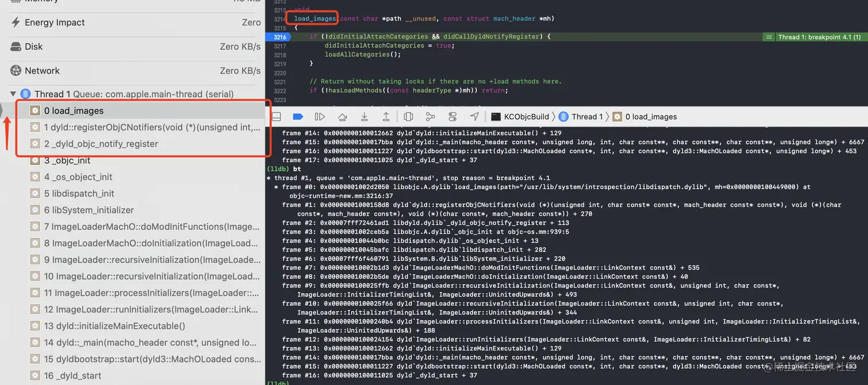Select frame 2 _dyld_objc_notify_register
The width and height of the screenshot is (868, 385).
132,144
